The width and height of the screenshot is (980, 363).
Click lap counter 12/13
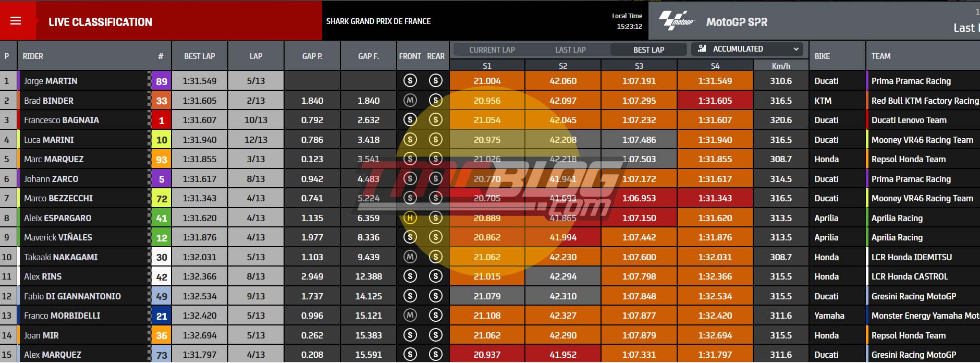(256, 140)
